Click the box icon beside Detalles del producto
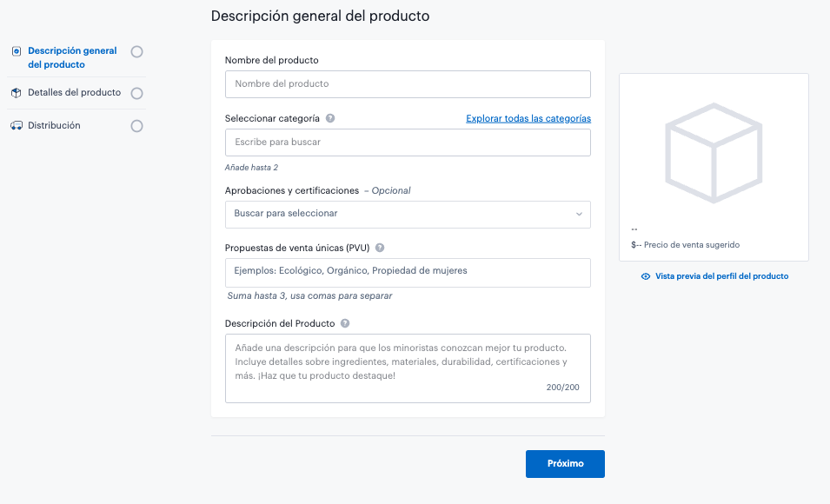 pyautogui.click(x=16, y=93)
